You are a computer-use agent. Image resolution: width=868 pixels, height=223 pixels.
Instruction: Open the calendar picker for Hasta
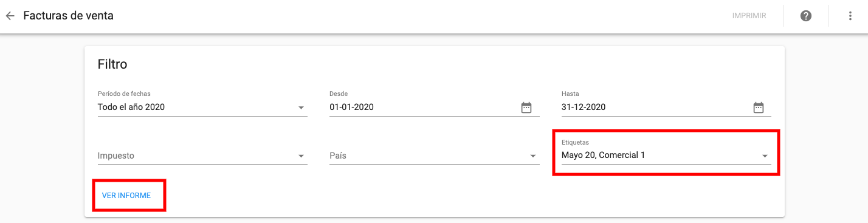(x=759, y=108)
